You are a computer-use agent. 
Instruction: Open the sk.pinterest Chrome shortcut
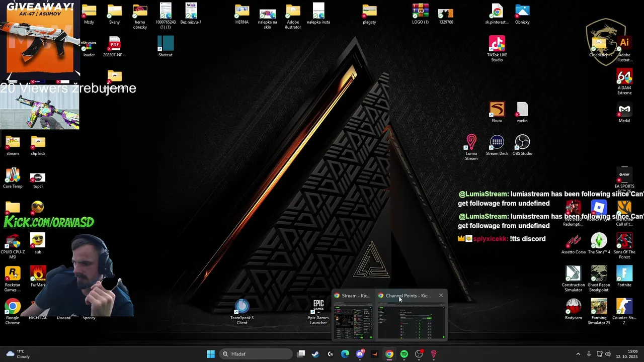coord(497,14)
